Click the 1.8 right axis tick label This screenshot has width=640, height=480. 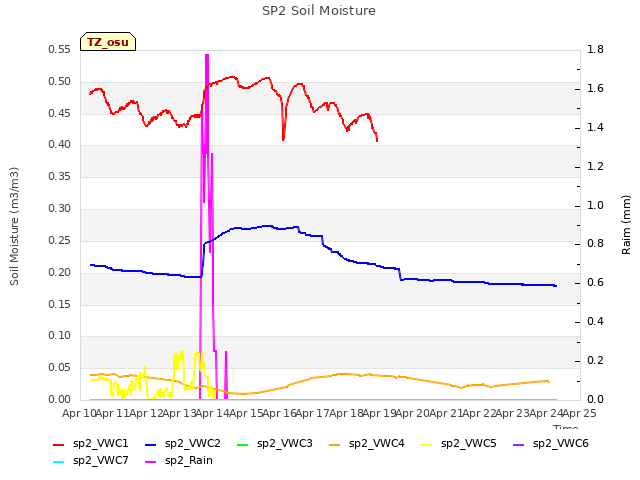tap(596, 49)
